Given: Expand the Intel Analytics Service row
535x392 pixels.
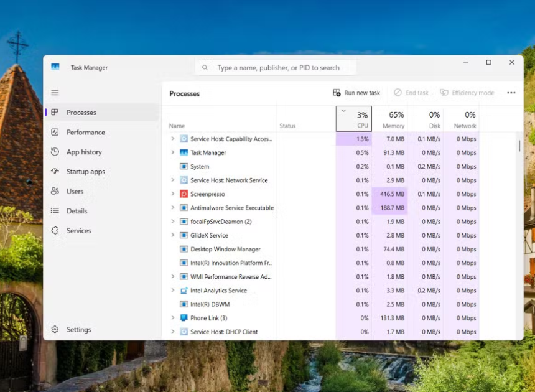Looking at the screenshot, I should click(173, 290).
